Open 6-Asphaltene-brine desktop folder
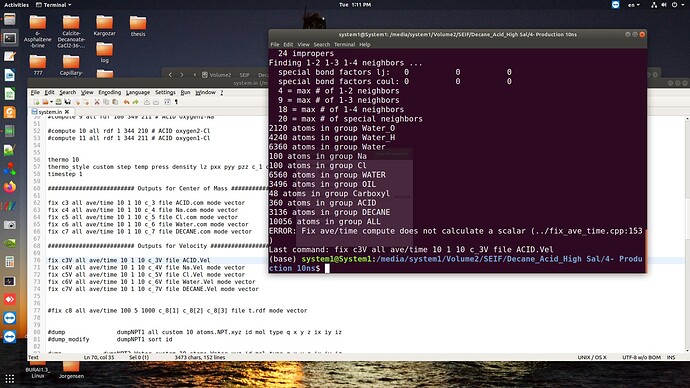Screen dimensions: 690x388 [x=38, y=31]
